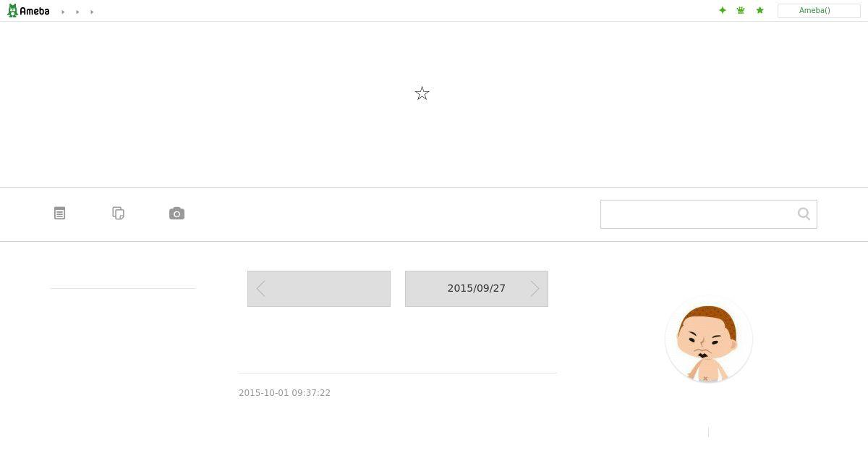Click the left chevron on previous button
The image size is (868, 456).
tap(260, 289)
